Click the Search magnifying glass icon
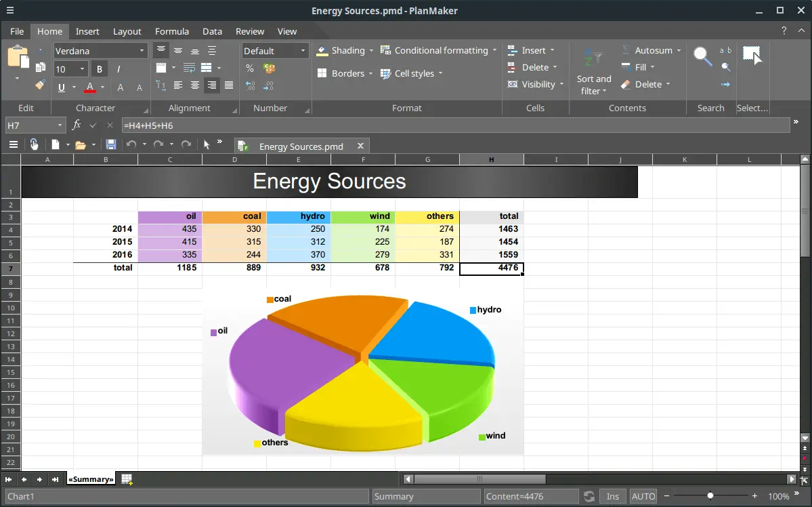The image size is (812, 507). tap(702, 58)
